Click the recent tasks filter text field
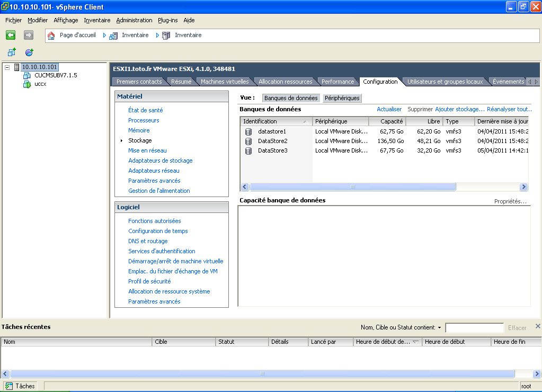The image size is (542, 392). [474, 328]
